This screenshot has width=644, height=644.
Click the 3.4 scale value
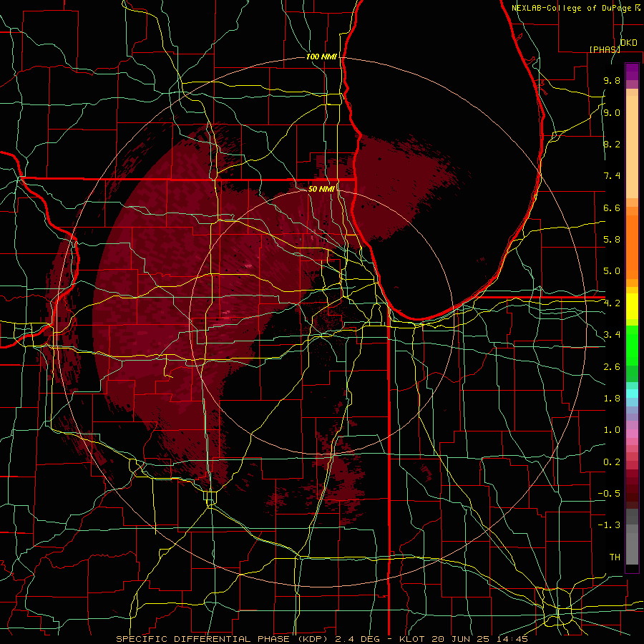tap(612, 335)
